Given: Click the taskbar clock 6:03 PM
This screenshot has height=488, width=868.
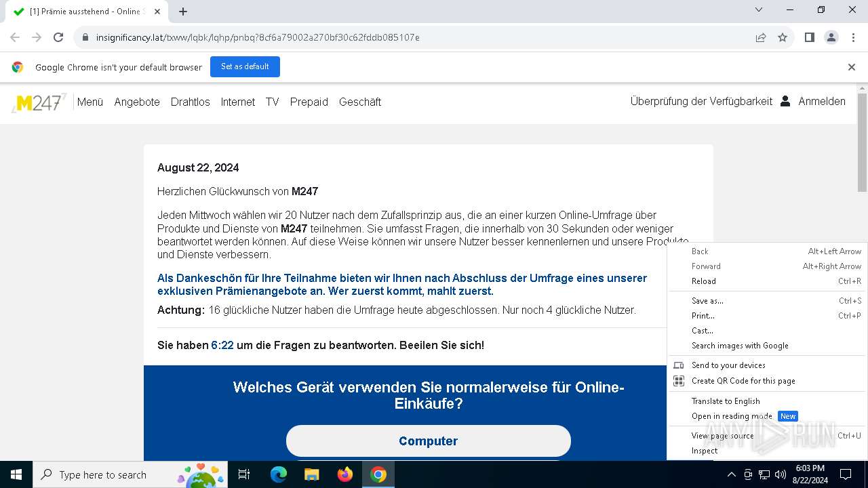Looking at the screenshot, I should click(x=810, y=468).
